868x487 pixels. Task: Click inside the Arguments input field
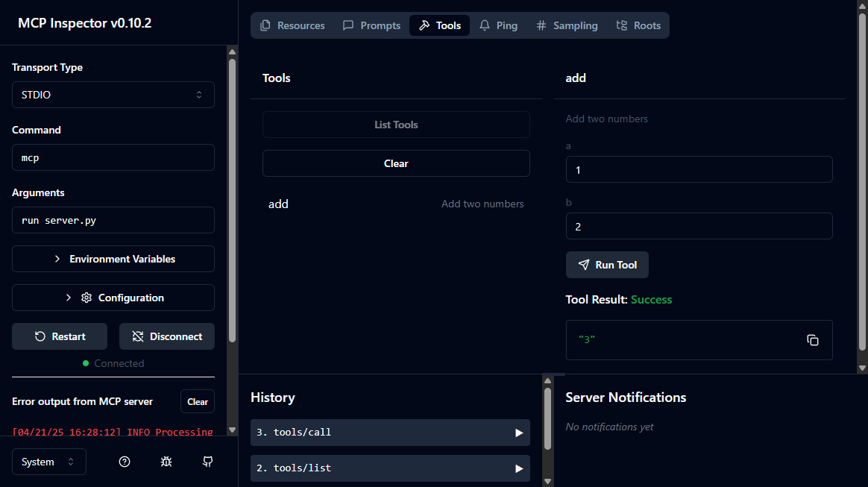click(x=113, y=220)
